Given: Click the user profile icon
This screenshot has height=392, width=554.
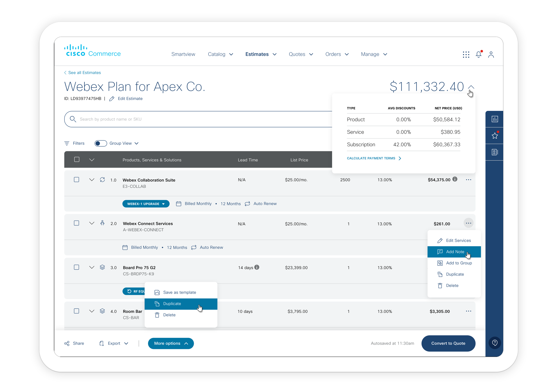Looking at the screenshot, I should [x=491, y=55].
